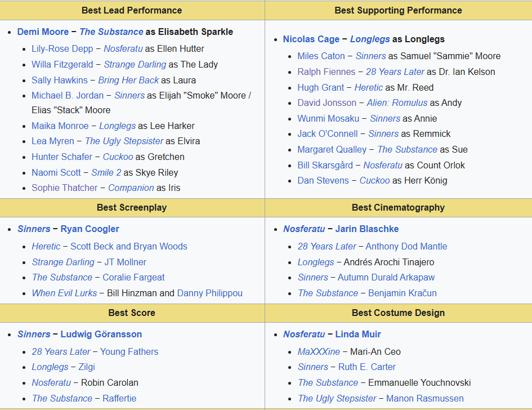Visit the Wunmi Mosaku page

click(x=328, y=119)
